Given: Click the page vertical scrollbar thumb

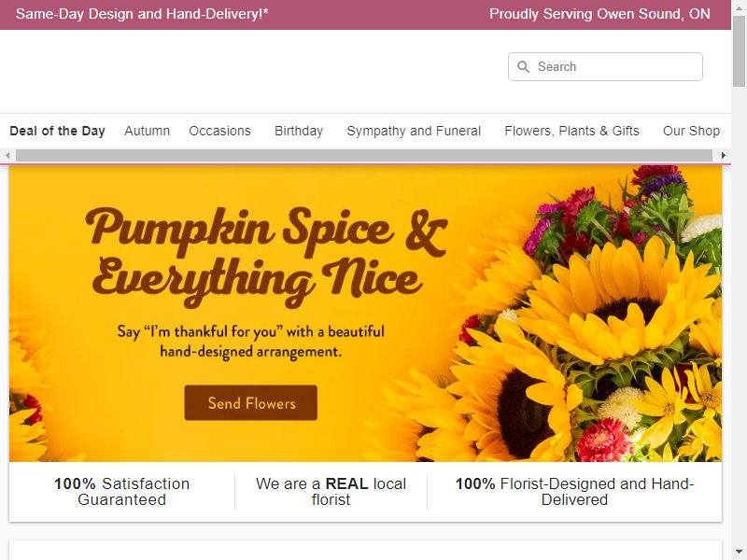Looking at the screenshot, I should 739,51.
